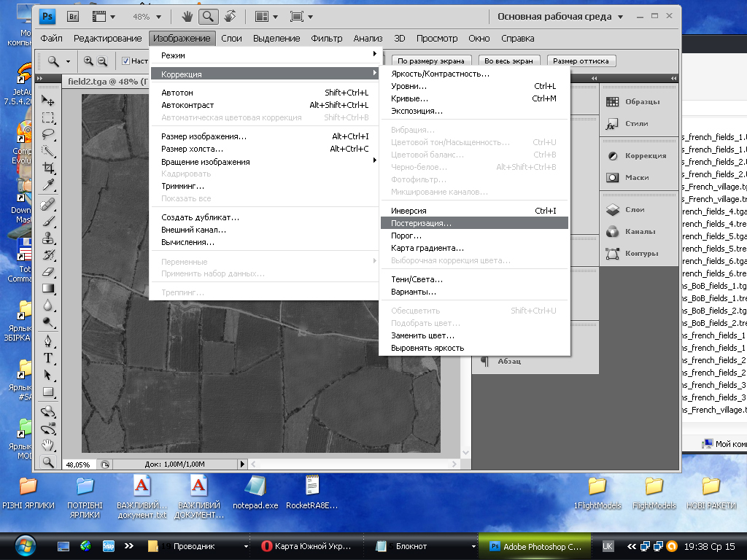Click the Во весь экран button
This screenshot has height=560, width=747.
[509, 61]
